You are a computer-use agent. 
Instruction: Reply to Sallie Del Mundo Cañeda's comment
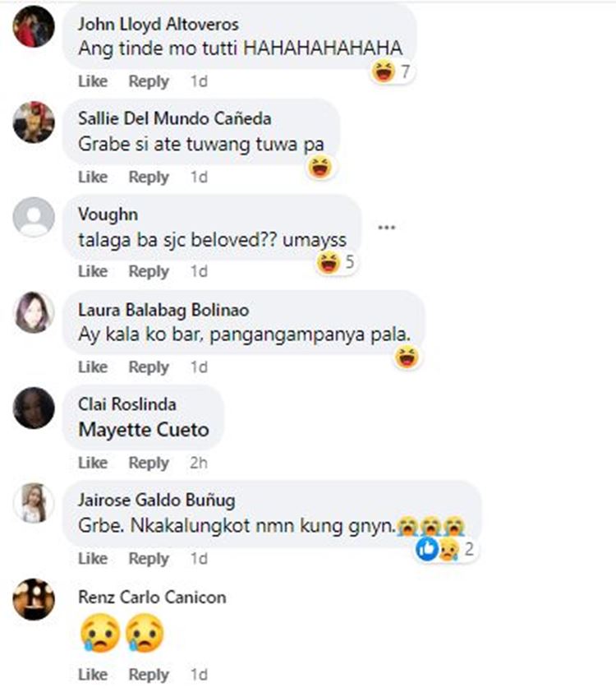click(x=149, y=177)
